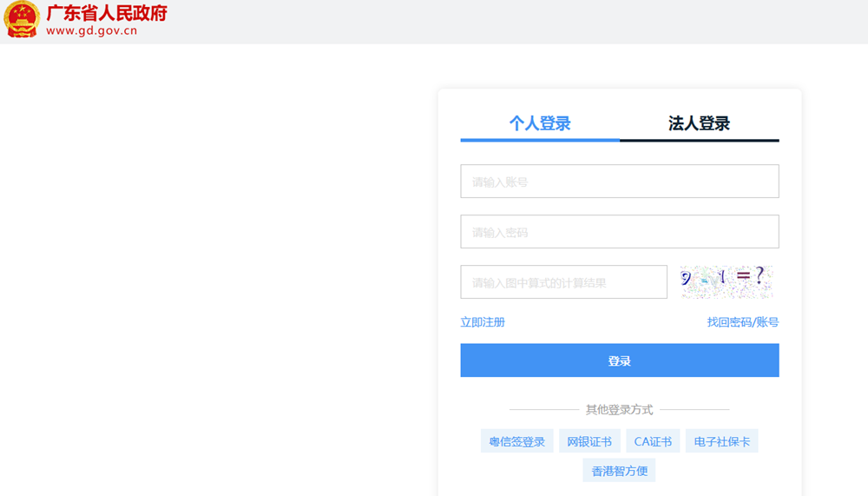
Task: Choose 网银证书 login method
Action: [x=589, y=441]
